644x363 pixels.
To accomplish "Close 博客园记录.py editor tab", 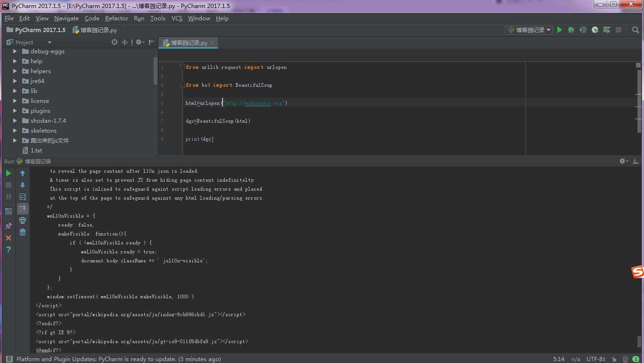I will click(x=213, y=42).
